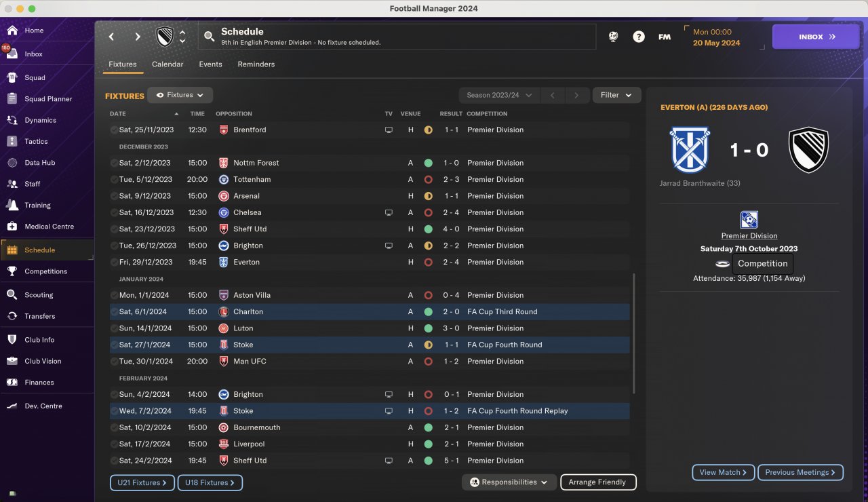The width and height of the screenshot is (868, 502).
Task: Click the Everton crest in the match panel
Action: (690, 150)
